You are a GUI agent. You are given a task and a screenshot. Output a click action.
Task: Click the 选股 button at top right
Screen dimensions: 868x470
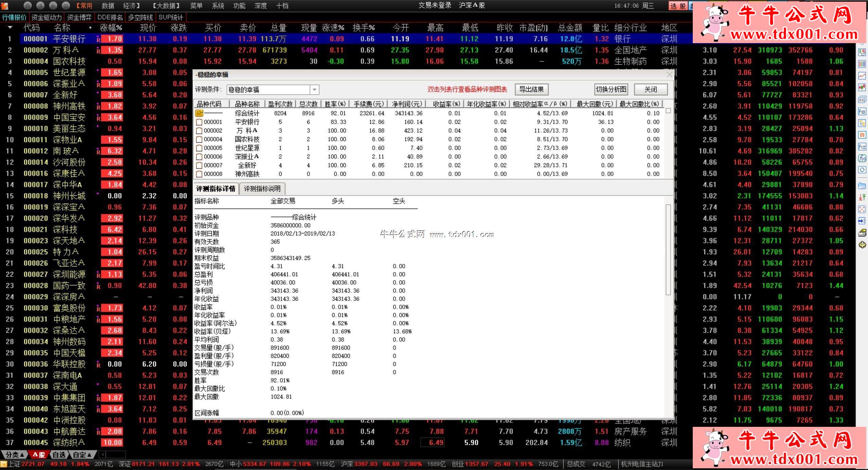(x=678, y=6)
